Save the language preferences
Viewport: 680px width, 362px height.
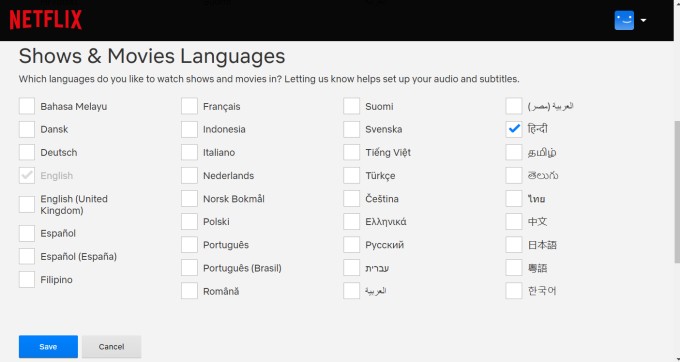[x=48, y=347]
